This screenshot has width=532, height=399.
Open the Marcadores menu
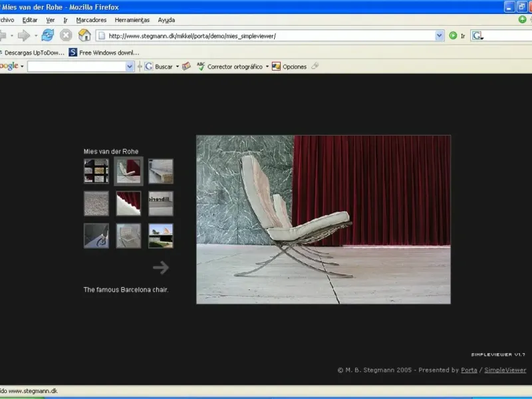click(91, 20)
